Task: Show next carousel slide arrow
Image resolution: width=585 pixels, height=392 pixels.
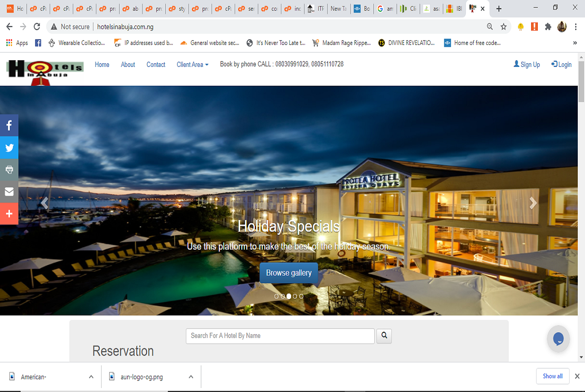Action: tap(533, 203)
